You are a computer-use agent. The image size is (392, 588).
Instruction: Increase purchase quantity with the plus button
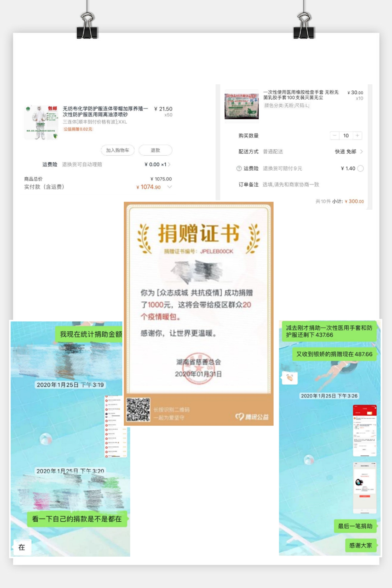357,135
